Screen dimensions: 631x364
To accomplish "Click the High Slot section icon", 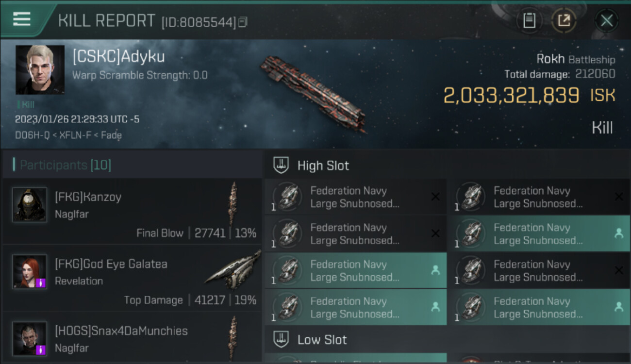I will [282, 165].
